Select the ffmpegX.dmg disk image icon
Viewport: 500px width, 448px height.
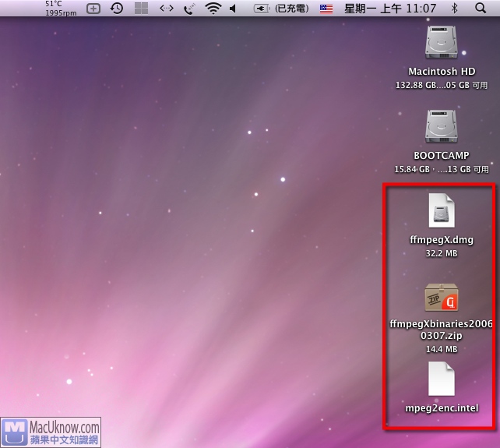coord(442,210)
